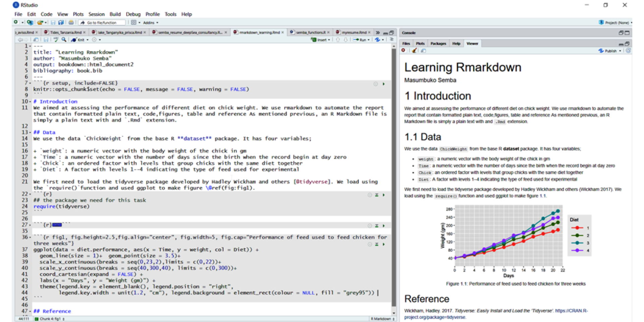This screenshot has height=322, width=644.
Task: Minimize the source editor pane
Action: pyautogui.click(x=385, y=33)
